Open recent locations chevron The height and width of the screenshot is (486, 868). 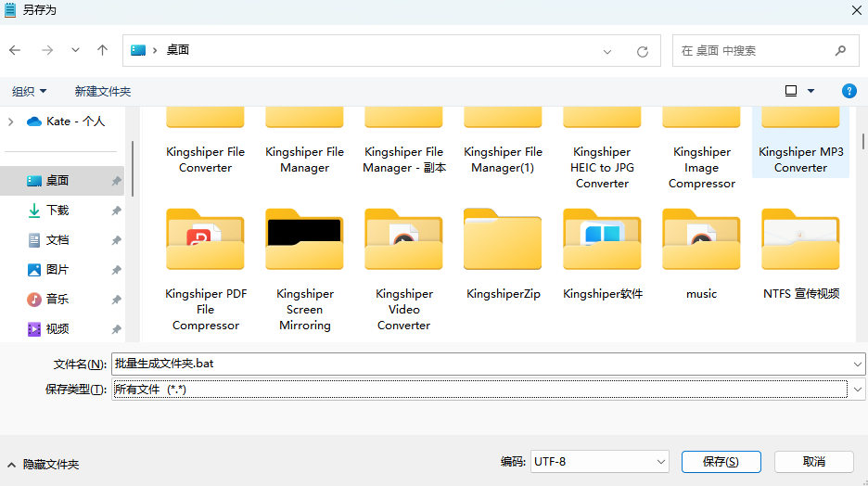coord(75,50)
